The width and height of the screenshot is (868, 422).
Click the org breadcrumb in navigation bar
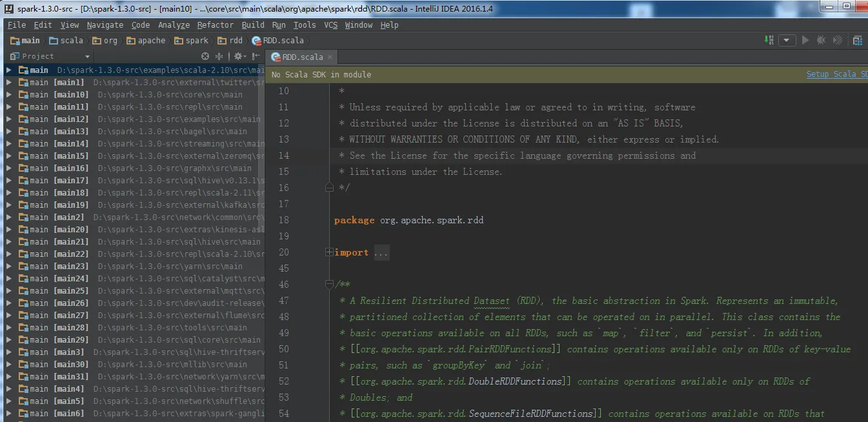pos(105,40)
